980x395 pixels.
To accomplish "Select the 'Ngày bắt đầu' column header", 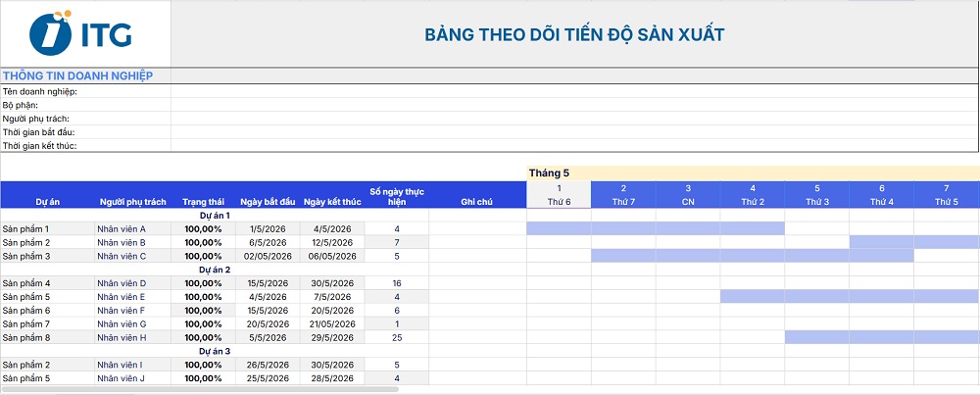I will [x=268, y=195].
